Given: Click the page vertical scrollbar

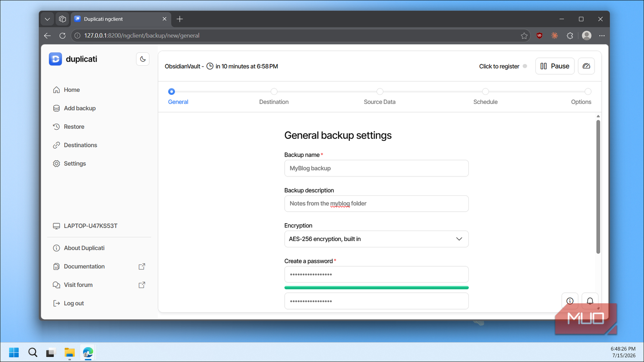Looking at the screenshot, I should [598, 187].
